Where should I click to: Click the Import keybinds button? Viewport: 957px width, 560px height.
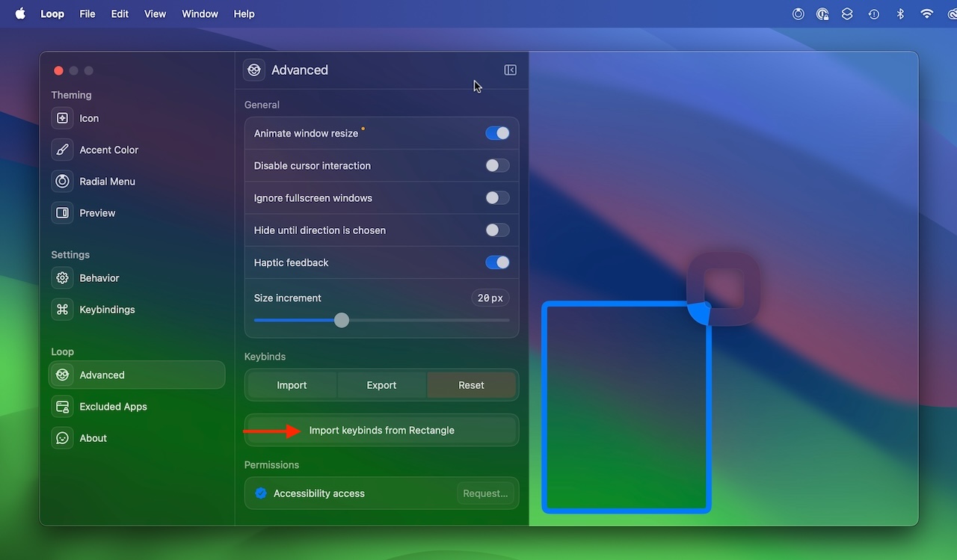click(292, 385)
